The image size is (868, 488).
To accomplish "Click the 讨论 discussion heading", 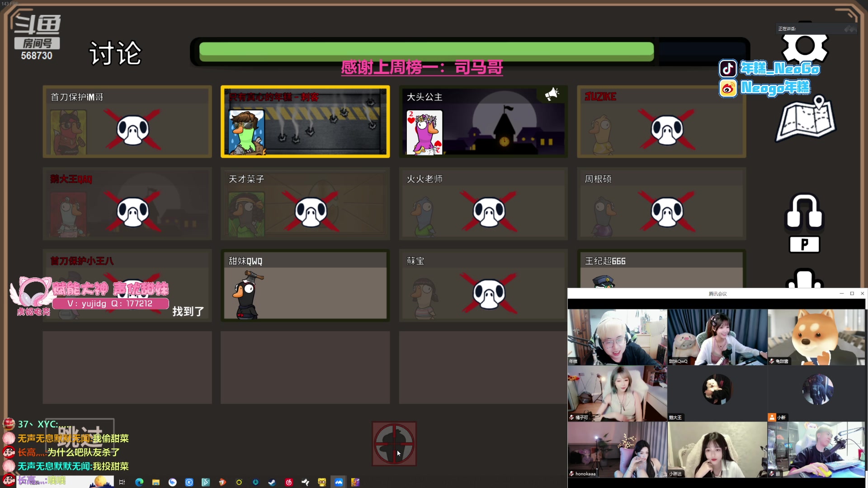I will (115, 53).
